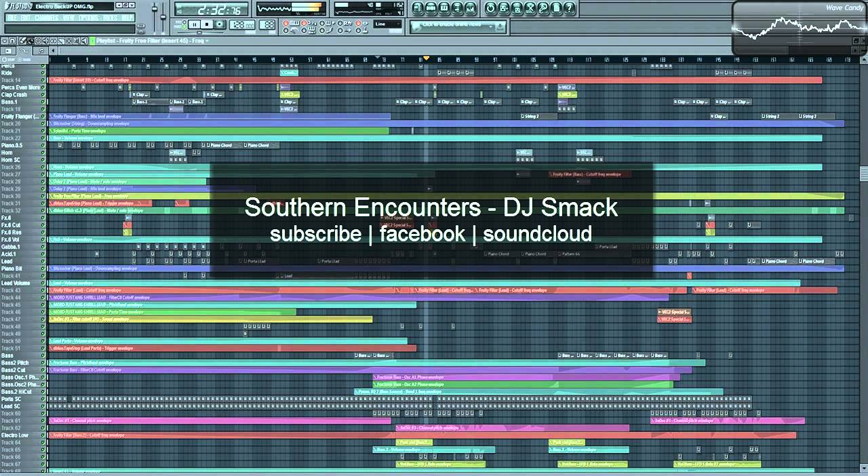Open the Project info shortcut icon

tap(556, 8)
